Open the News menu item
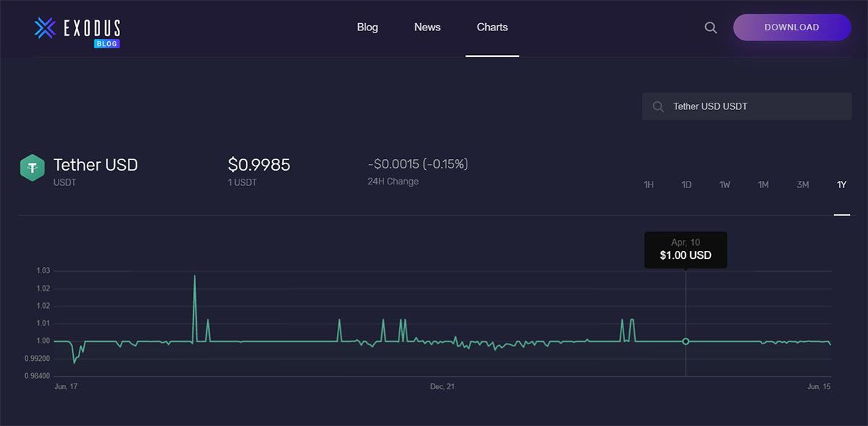This screenshot has width=868, height=426. click(427, 27)
